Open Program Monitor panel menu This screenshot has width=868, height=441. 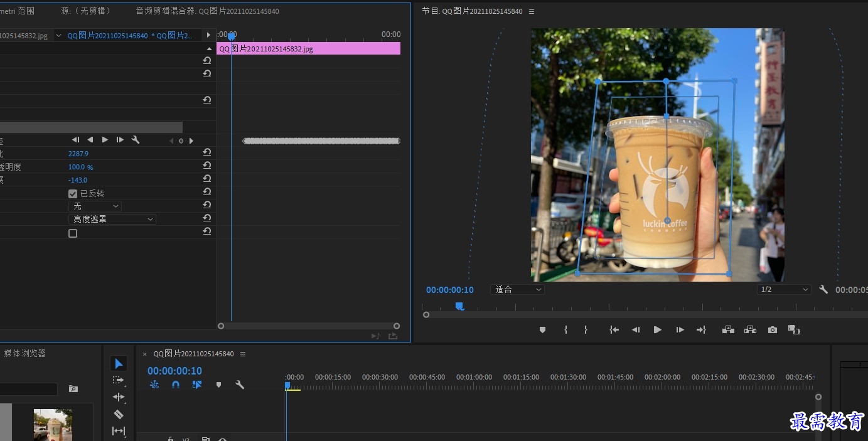[532, 11]
